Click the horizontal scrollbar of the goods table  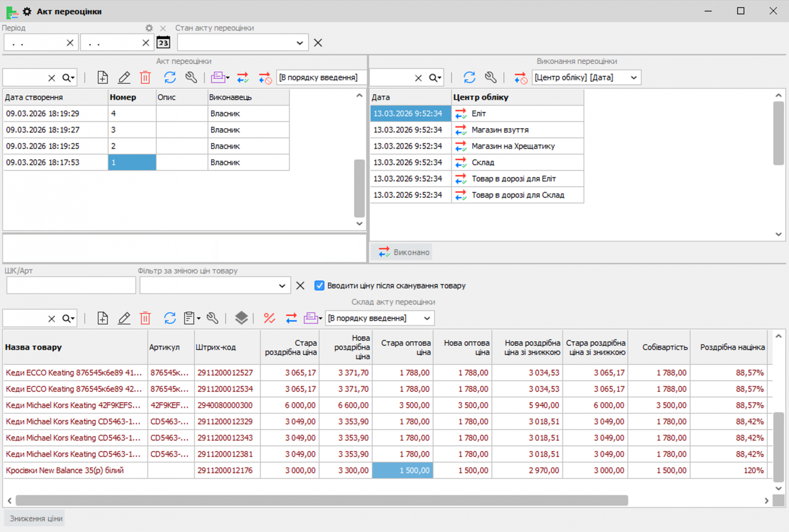click(x=322, y=500)
